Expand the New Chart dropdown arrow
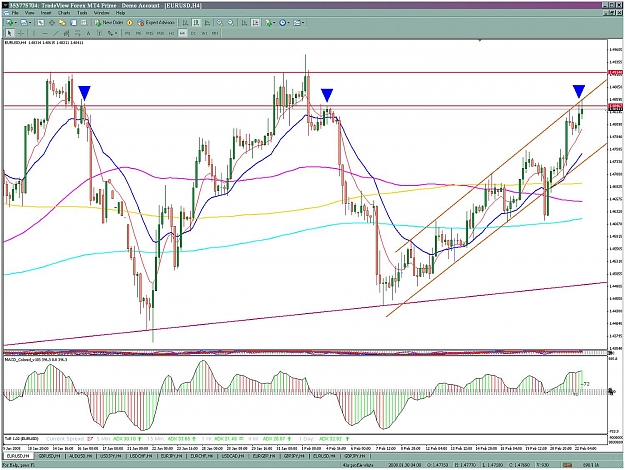The width and height of the screenshot is (625, 470). 15,23
